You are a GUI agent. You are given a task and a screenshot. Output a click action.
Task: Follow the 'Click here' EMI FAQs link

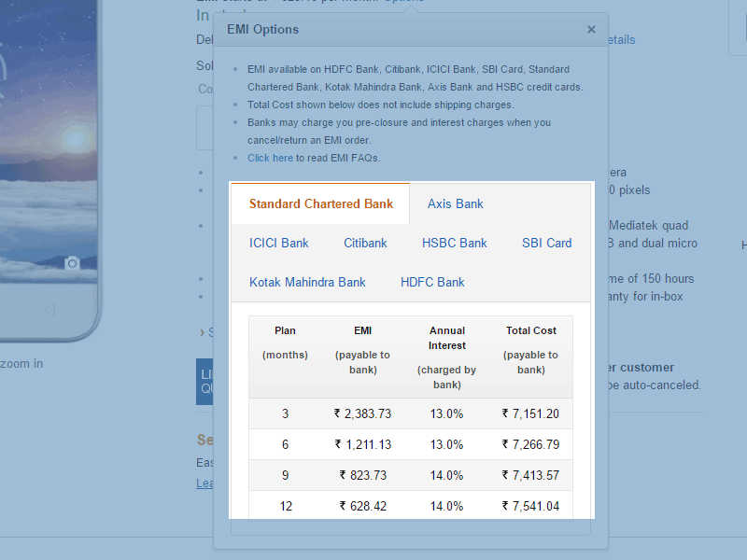click(270, 158)
